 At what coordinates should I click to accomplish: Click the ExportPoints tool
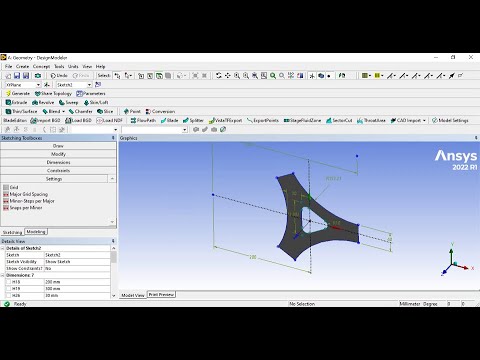[263, 120]
